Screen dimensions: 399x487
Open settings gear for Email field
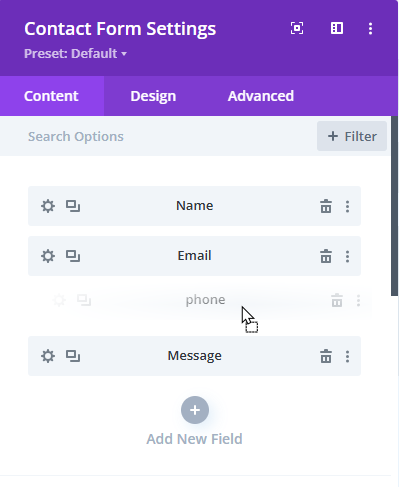coord(48,256)
